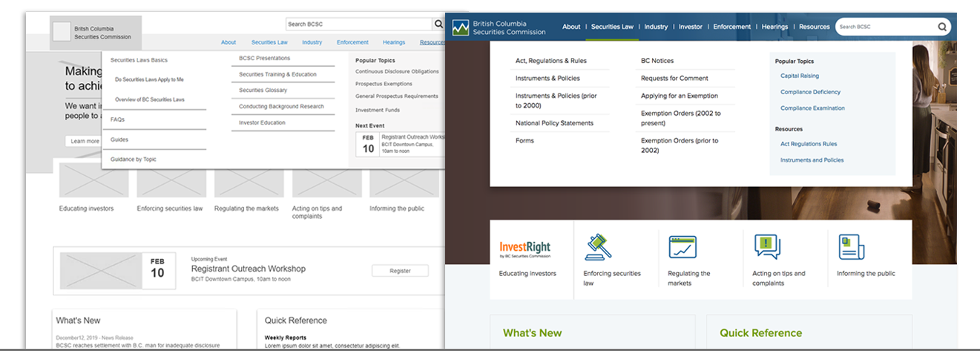Click the Educating investors placeholder image
980x351 pixels.
point(93,180)
